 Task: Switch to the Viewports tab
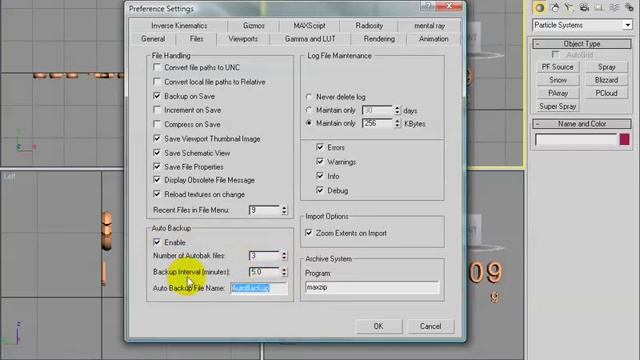pyautogui.click(x=243, y=39)
